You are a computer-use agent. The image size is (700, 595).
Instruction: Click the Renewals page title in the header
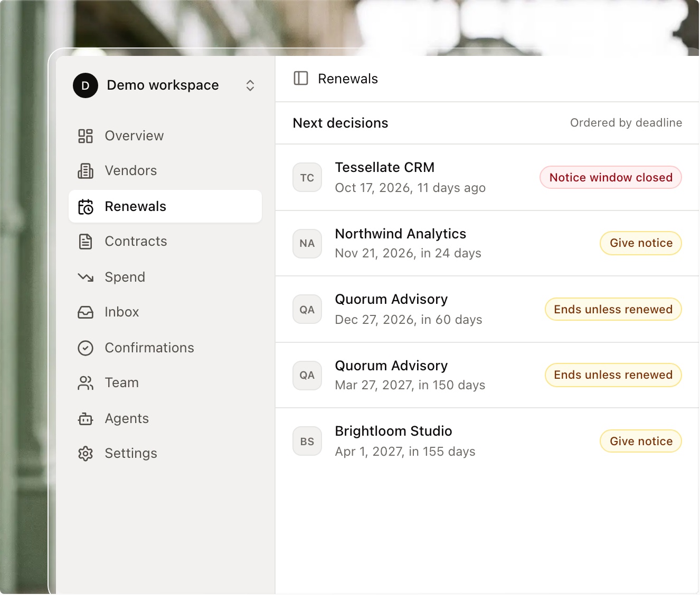348,79
